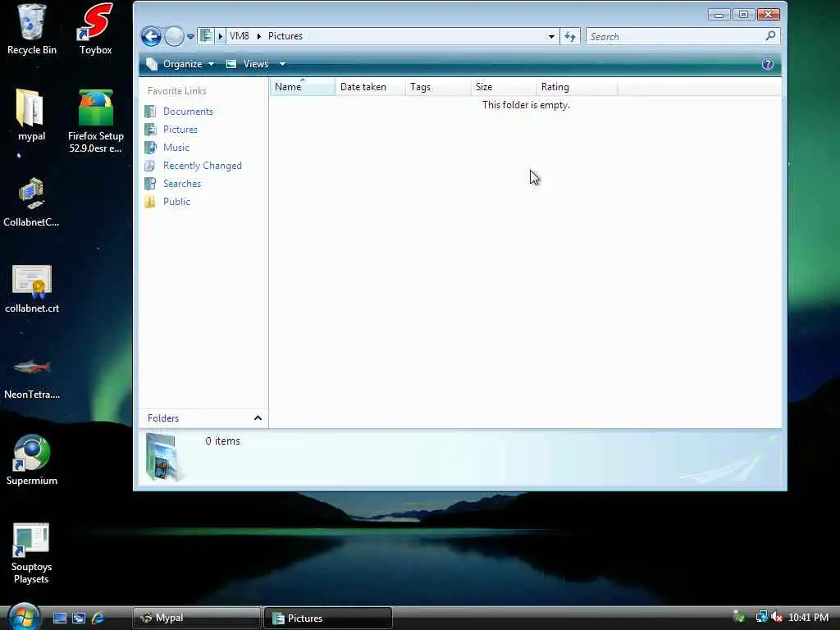Click the greyed-out Forward navigation button
Viewport: 840px width, 630px height.
[x=174, y=36]
